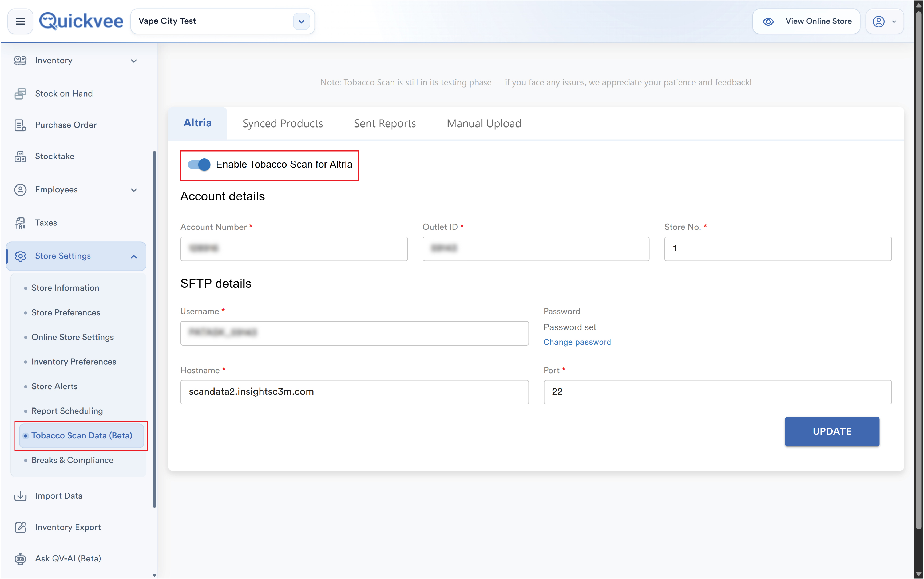Screen dimensions: 924x579
Task: Click the Outlet ID field
Action: point(536,249)
